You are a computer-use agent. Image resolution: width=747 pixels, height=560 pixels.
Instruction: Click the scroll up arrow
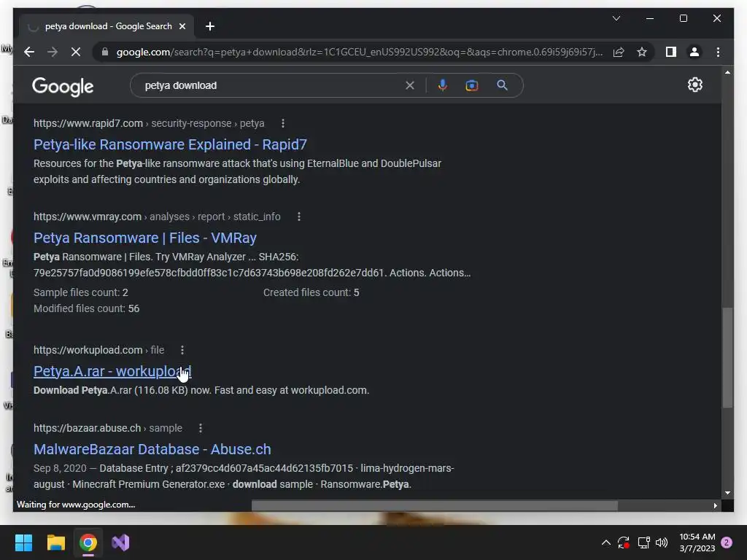coord(727,72)
